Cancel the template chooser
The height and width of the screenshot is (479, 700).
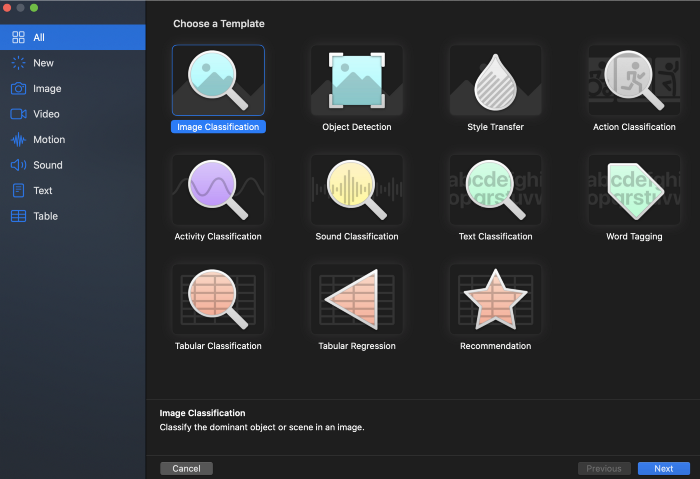[x=186, y=468]
